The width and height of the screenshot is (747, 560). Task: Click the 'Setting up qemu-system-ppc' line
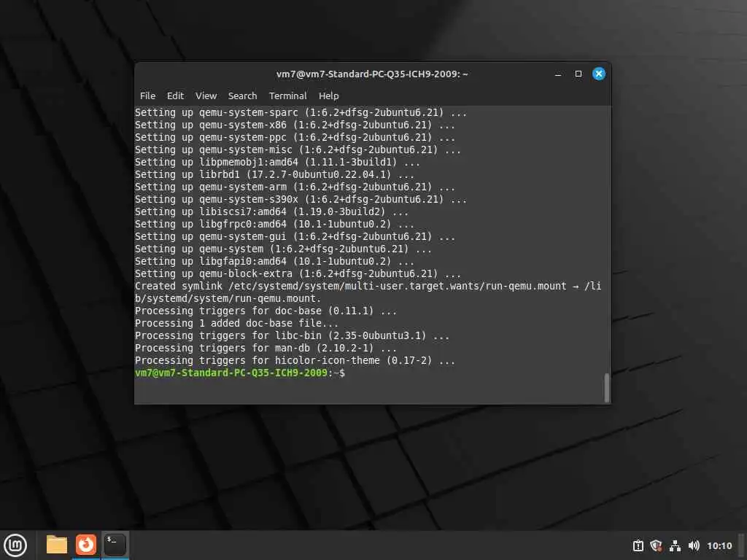(x=295, y=138)
